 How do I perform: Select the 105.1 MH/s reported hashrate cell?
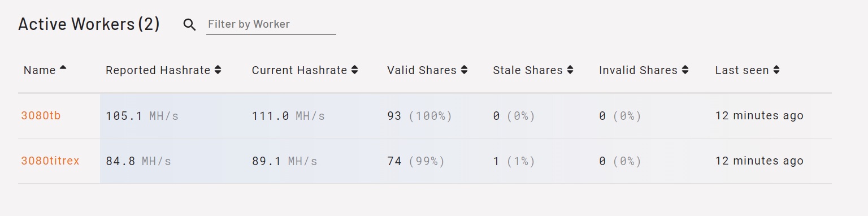[142, 116]
